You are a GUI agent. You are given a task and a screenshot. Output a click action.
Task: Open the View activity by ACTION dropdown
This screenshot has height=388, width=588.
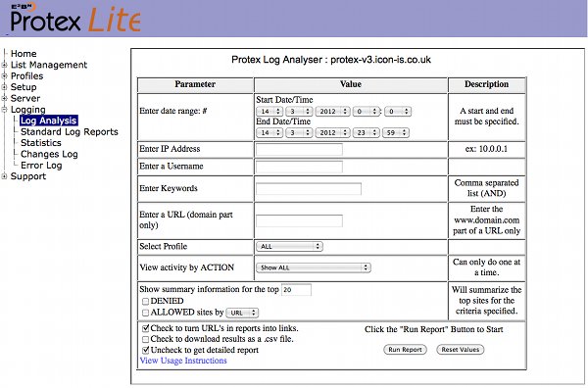[x=314, y=267]
